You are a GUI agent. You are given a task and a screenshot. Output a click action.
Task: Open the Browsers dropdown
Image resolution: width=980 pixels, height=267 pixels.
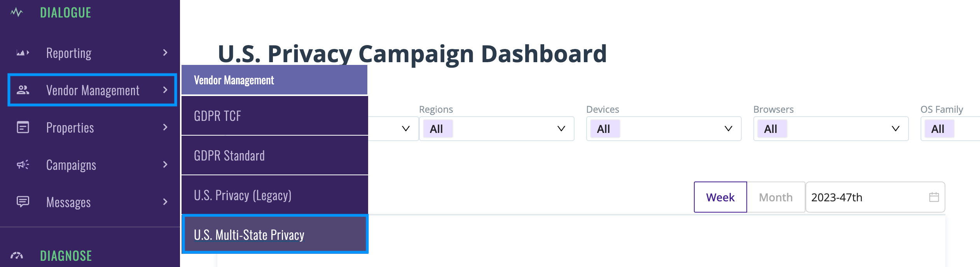coord(831,129)
